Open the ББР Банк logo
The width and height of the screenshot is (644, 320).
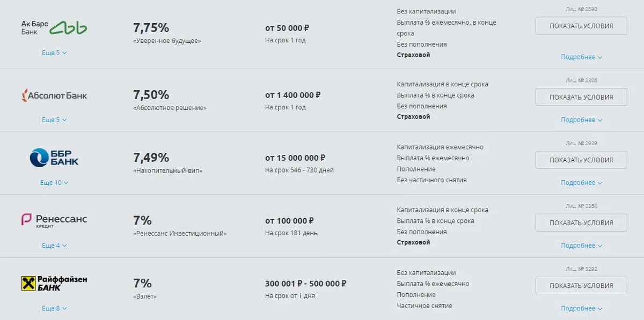[54, 158]
